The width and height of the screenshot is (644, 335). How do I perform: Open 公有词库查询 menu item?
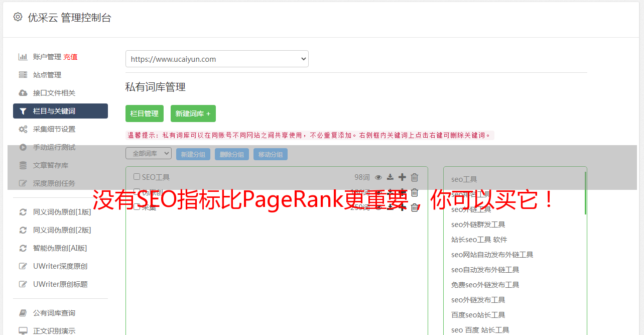click(54, 313)
